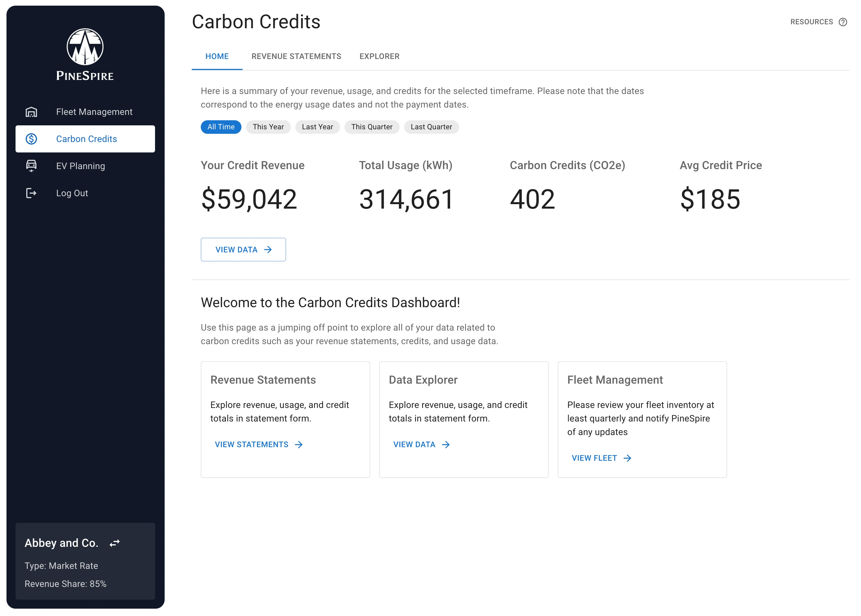Click View Fleet in Fleet Management card

tap(602, 458)
